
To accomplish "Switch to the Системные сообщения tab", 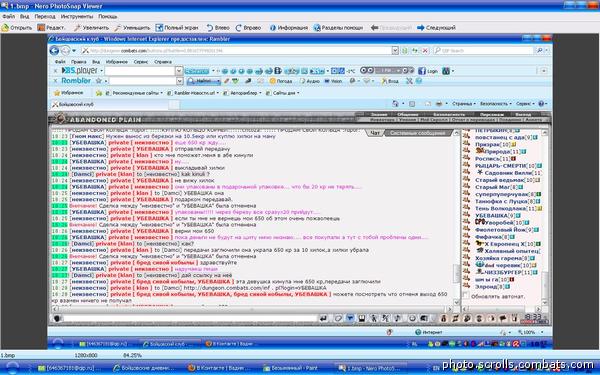I will (x=417, y=133).
